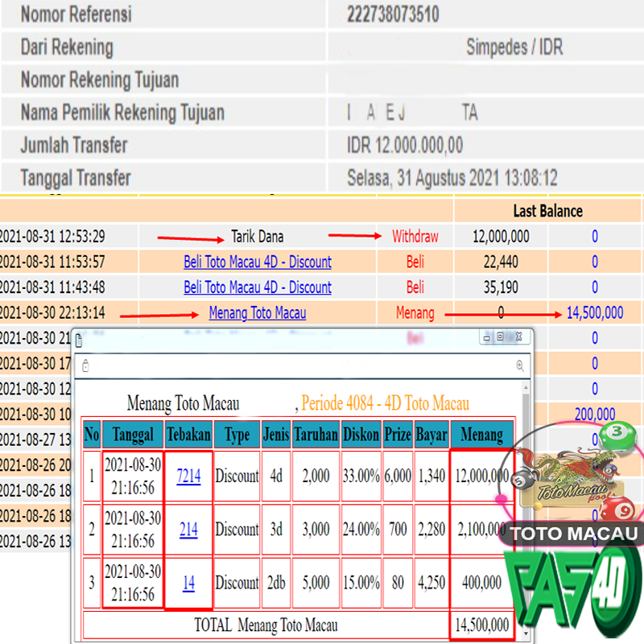Select the 35,190 amount cell

pos(501,287)
